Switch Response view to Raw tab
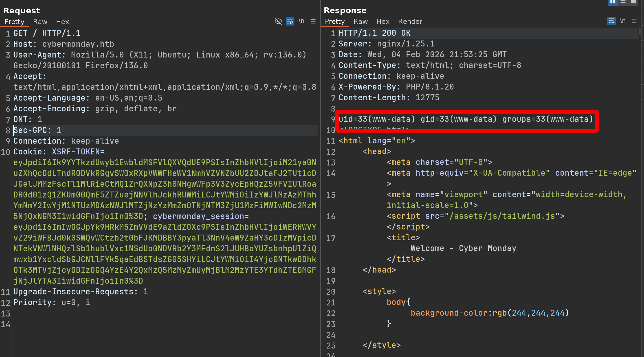The image size is (644, 357). tap(360, 21)
